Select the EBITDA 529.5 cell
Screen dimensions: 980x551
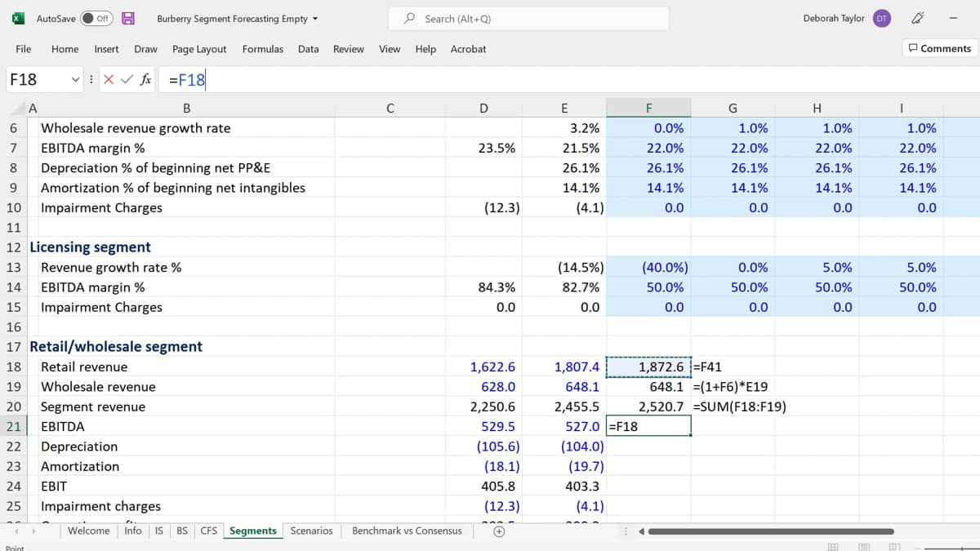483,427
